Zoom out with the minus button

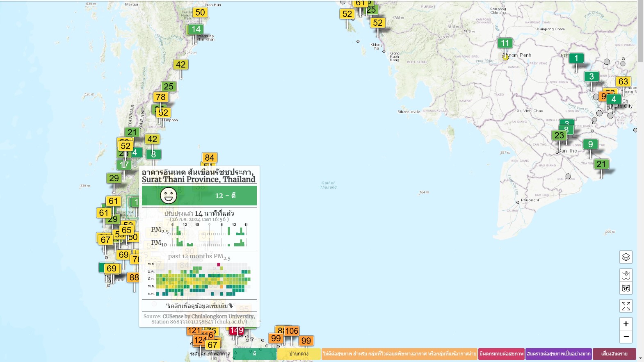pos(626,337)
